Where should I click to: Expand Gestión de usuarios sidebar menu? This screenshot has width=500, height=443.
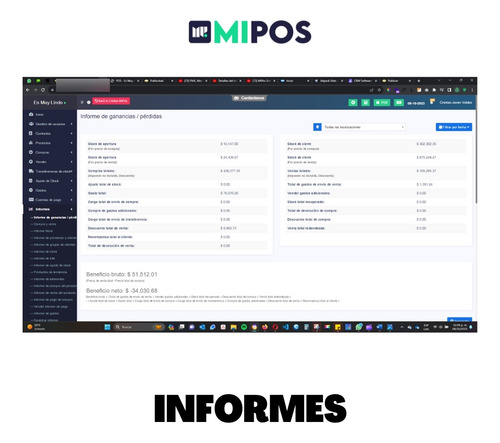(50, 124)
